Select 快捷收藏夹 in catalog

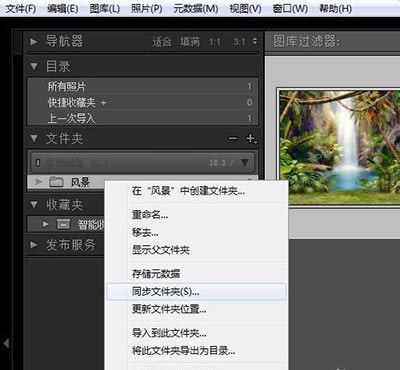coord(142,103)
